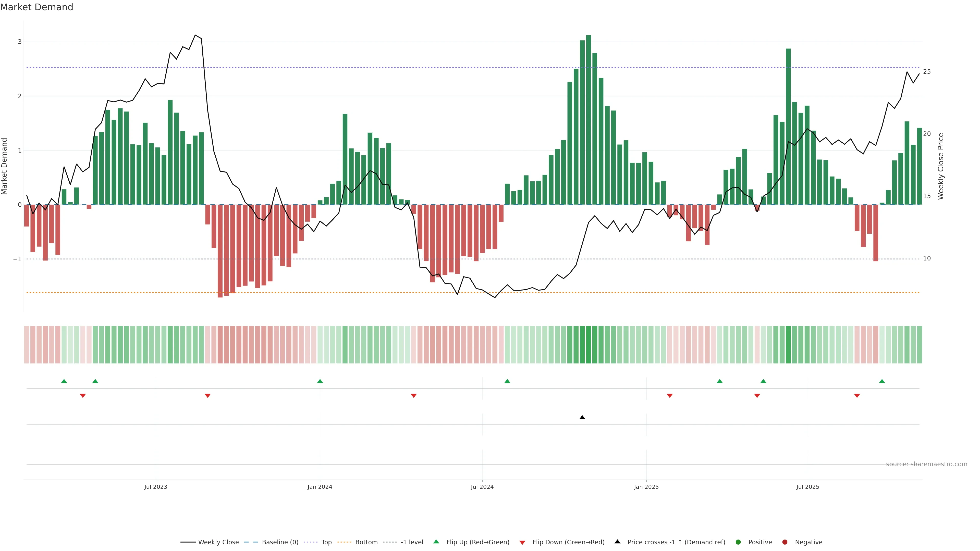Click the Positive legend green circle
This screenshot has height=551, width=980.
coord(738,542)
